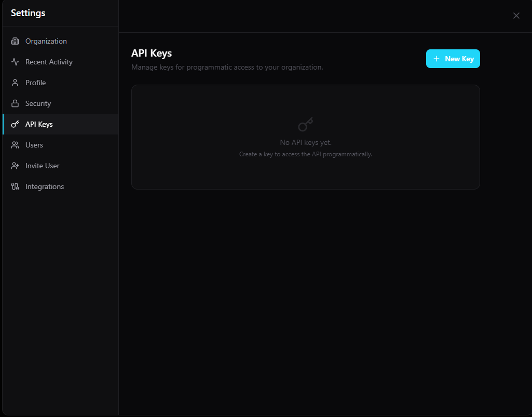Click the API Keys key icon

(x=16, y=124)
